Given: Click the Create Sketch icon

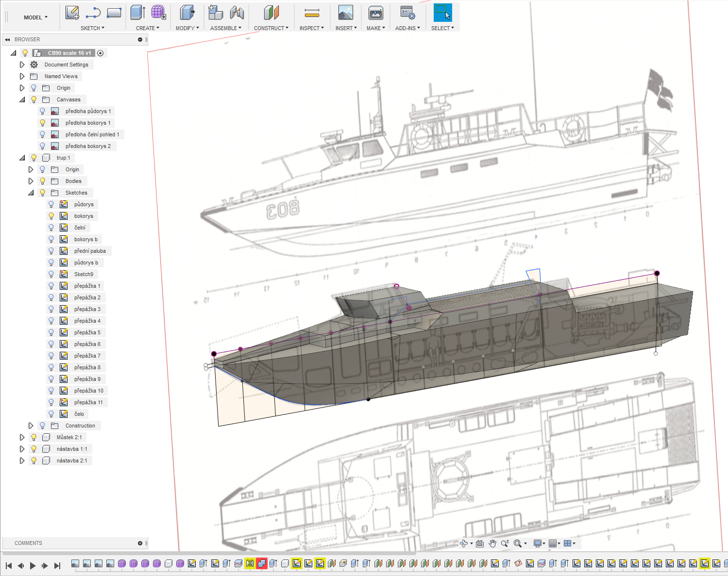Looking at the screenshot, I should click(72, 13).
